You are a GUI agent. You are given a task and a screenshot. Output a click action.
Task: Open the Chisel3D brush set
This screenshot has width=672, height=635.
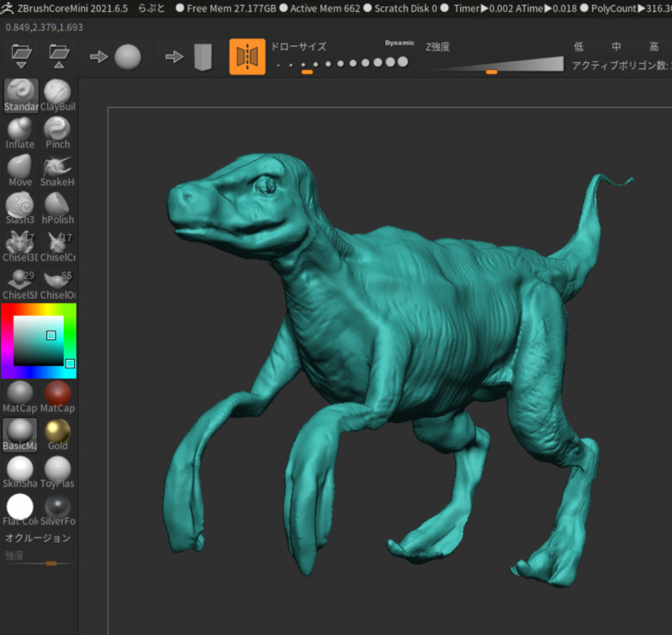click(20, 245)
